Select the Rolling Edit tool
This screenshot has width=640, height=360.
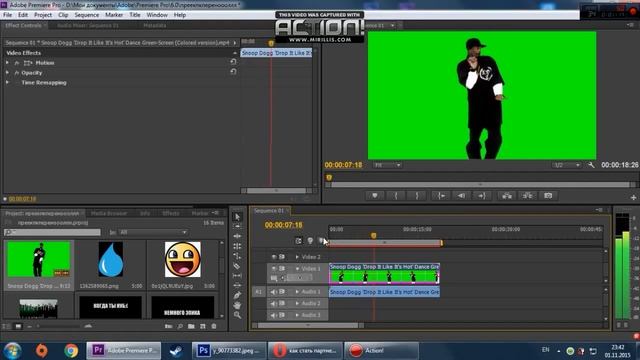point(238,246)
